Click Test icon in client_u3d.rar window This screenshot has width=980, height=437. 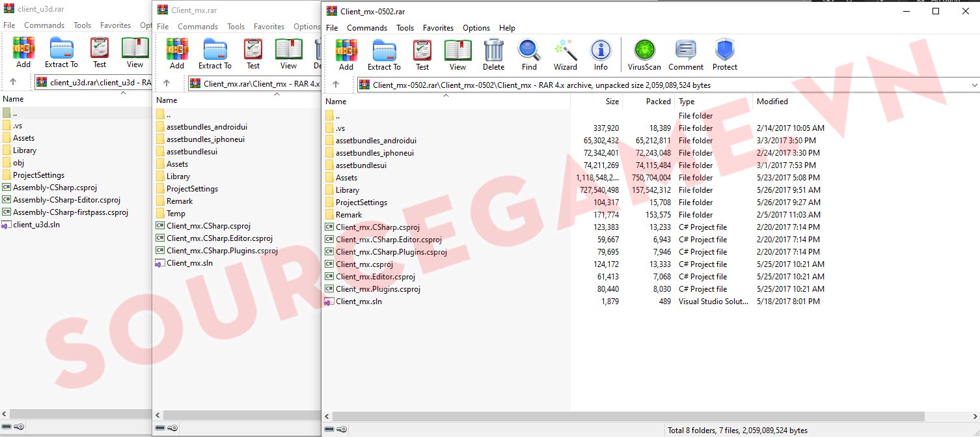100,52
